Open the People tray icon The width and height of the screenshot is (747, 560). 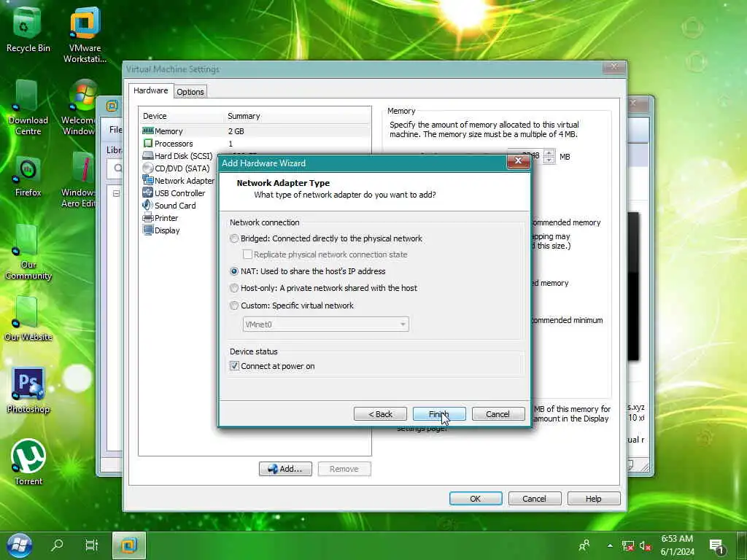click(x=584, y=545)
